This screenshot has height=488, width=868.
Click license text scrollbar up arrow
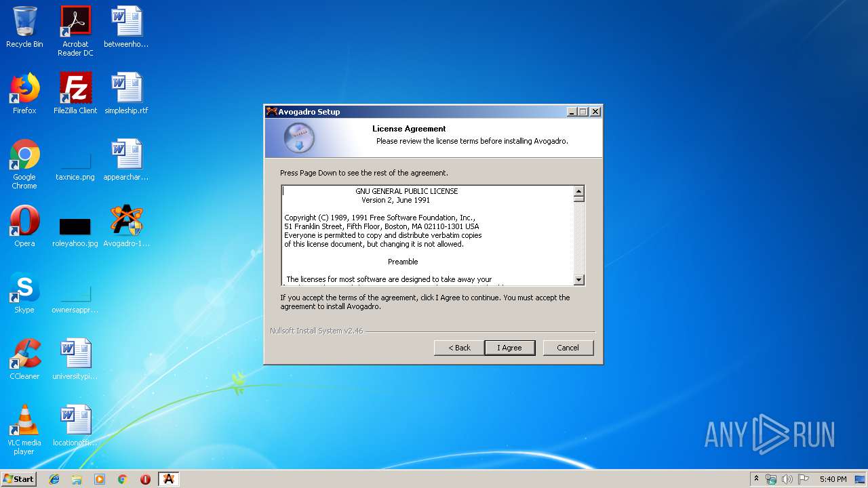578,191
